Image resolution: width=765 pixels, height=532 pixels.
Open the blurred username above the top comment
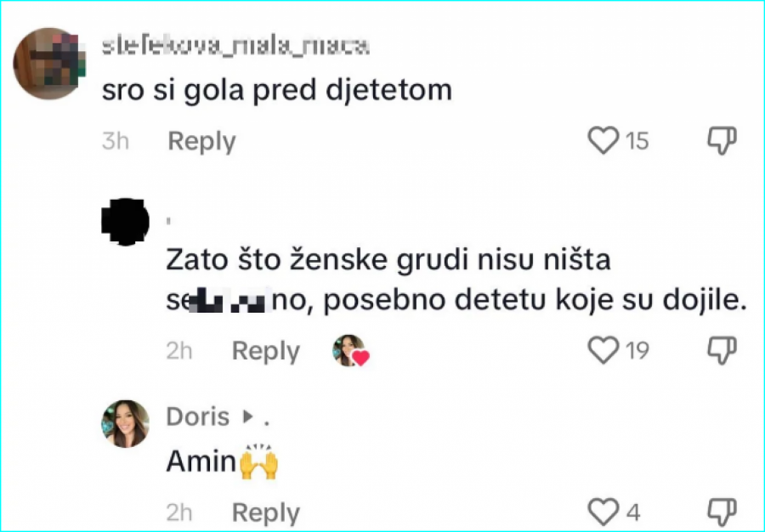click(x=235, y=47)
